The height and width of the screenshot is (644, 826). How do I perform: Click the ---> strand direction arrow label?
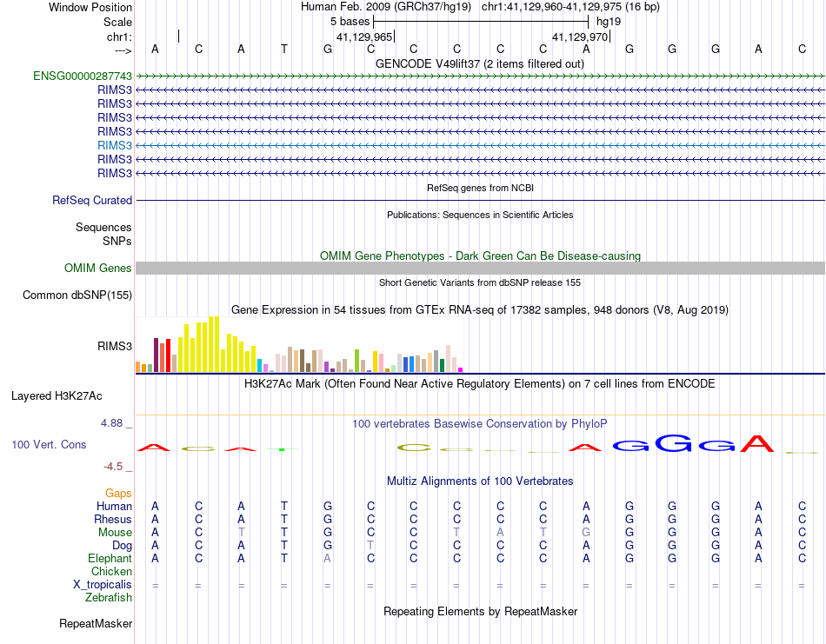click(123, 50)
